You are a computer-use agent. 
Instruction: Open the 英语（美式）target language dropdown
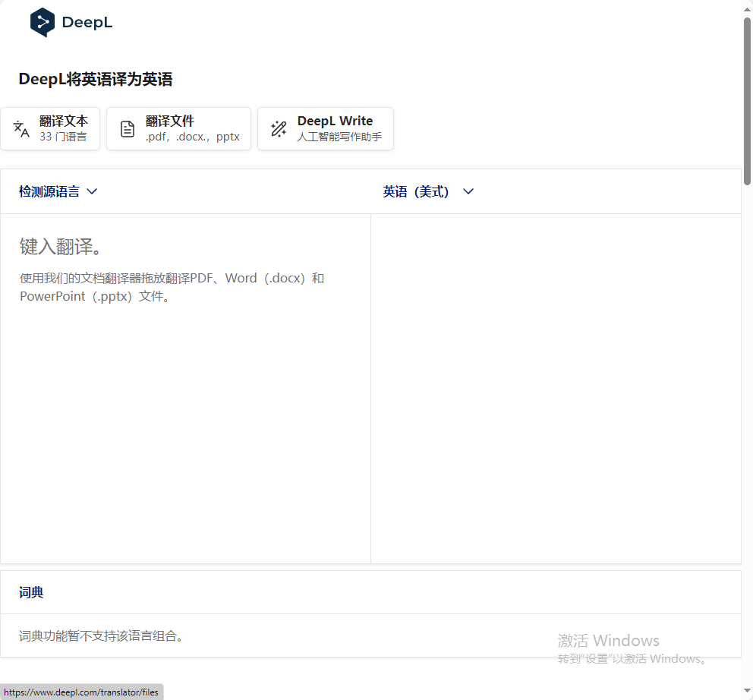coord(428,191)
